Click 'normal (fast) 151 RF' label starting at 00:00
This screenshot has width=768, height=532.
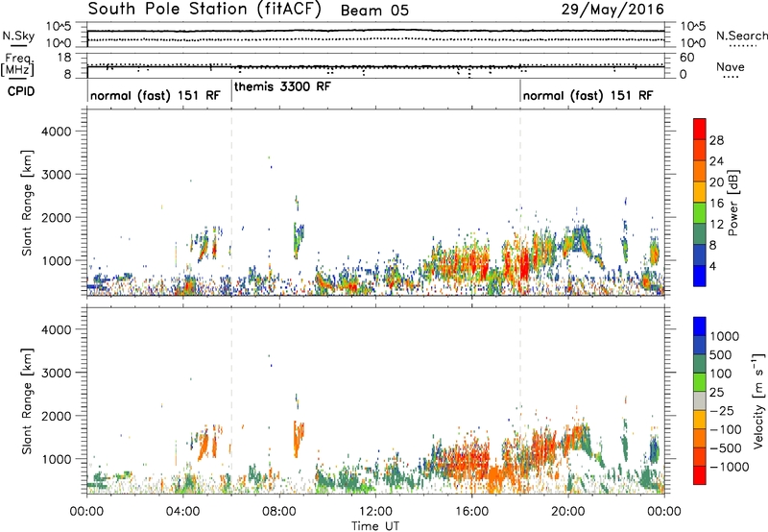click(x=156, y=95)
